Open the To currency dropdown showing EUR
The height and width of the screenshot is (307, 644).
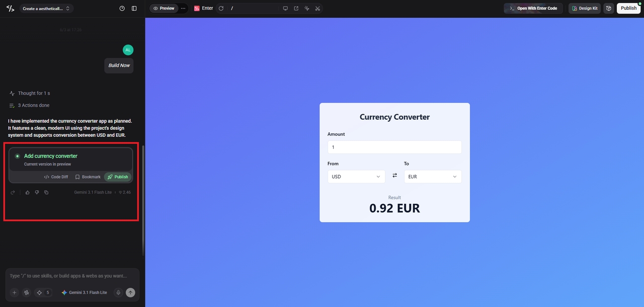pos(433,177)
